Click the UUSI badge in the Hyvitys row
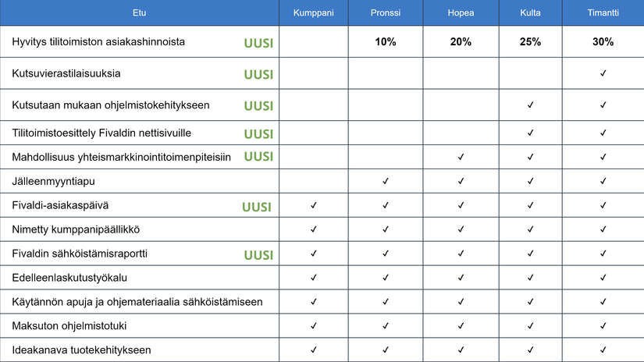 (258, 44)
